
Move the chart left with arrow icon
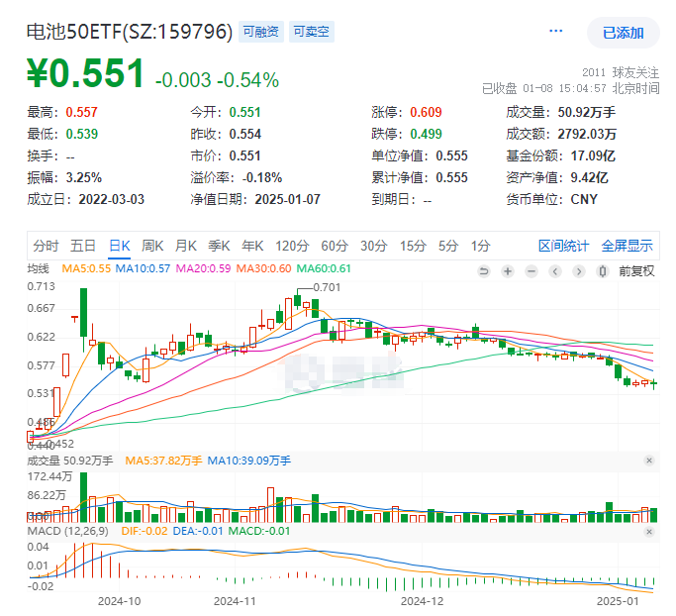coord(555,271)
